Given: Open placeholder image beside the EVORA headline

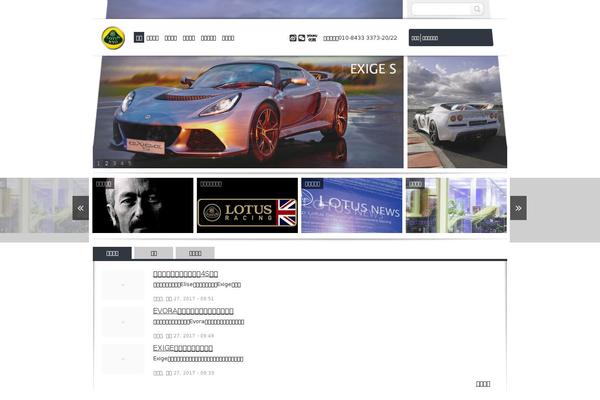Looking at the screenshot, I should pyautogui.click(x=123, y=322).
